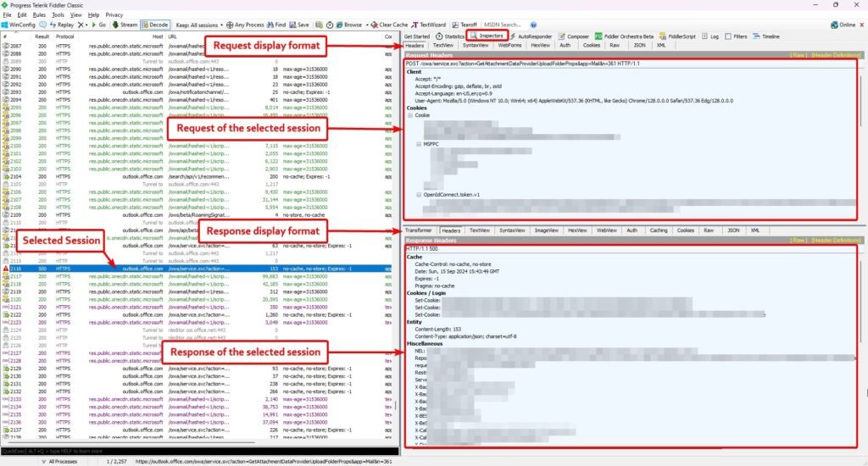The image size is (868, 466).
Task: Click the comment speech bubble icon
Action: click(x=42, y=25)
